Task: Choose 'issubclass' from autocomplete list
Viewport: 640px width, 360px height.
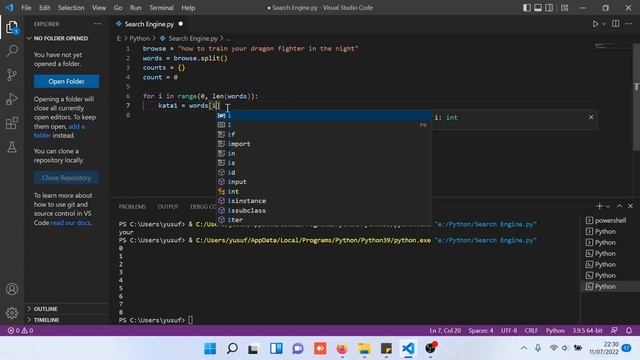Action: (324, 211)
